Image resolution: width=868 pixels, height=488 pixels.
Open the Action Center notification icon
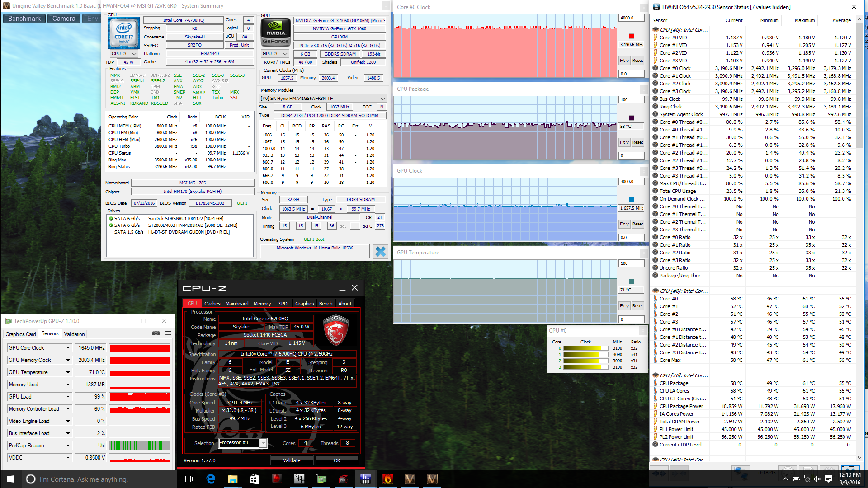tap(829, 479)
